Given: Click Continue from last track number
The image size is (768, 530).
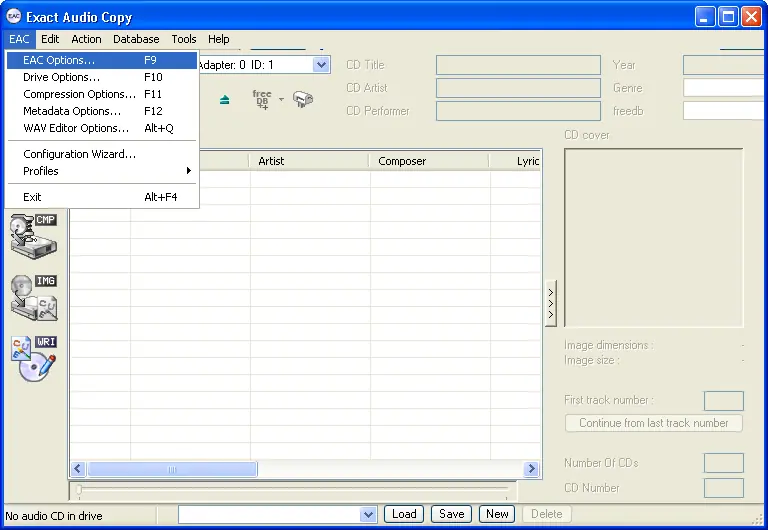Looking at the screenshot, I should pyautogui.click(x=653, y=423).
